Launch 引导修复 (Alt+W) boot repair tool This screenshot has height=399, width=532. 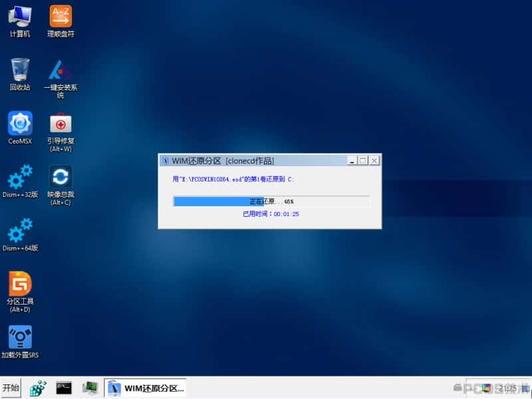click(x=61, y=132)
